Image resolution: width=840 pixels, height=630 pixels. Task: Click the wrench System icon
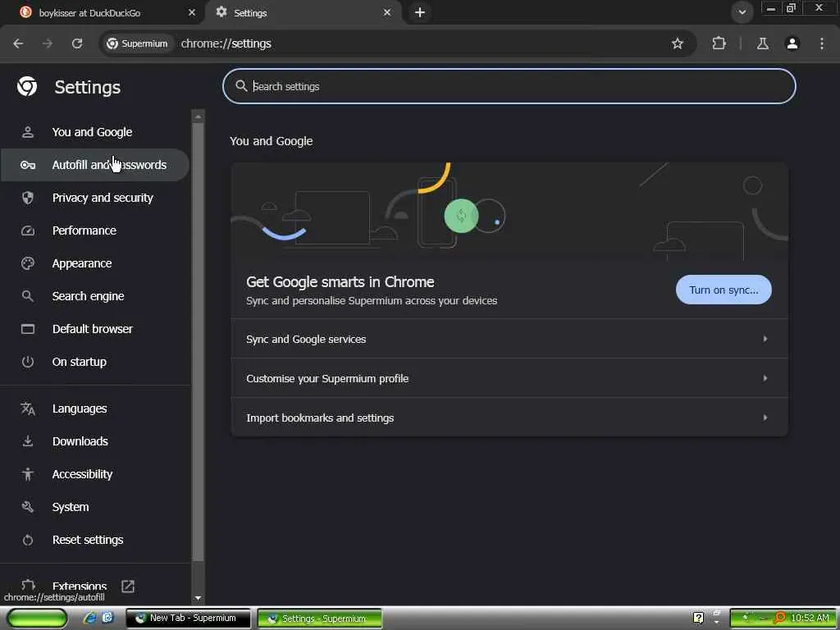(x=28, y=507)
